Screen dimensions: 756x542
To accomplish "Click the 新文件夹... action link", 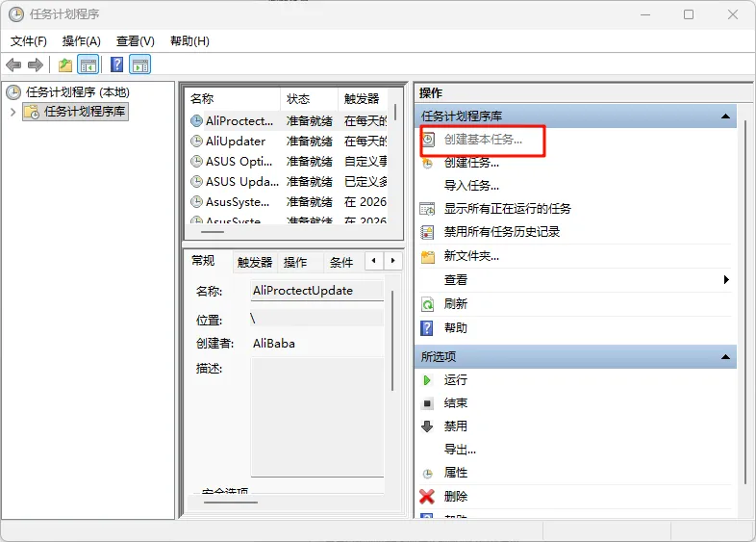I will [x=471, y=256].
